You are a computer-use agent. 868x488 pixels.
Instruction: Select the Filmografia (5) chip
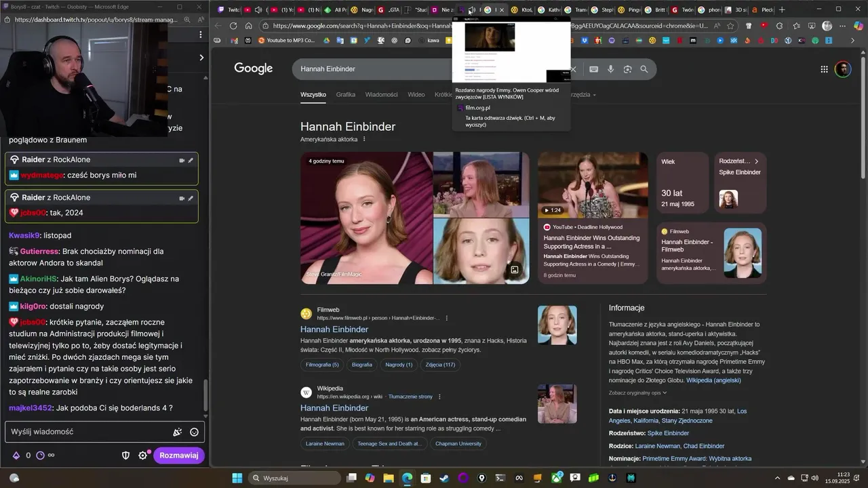[322, 365]
